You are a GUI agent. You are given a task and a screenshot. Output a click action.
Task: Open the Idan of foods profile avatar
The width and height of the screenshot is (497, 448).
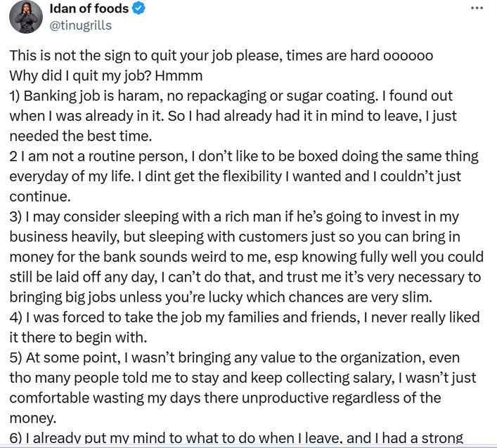coord(26,17)
